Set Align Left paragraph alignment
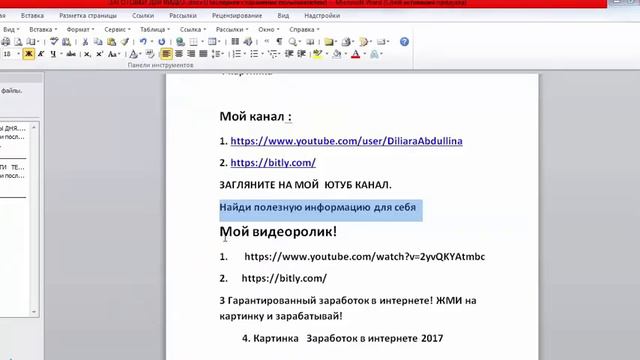The height and width of the screenshot is (360, 640). [x=166, y=54]
